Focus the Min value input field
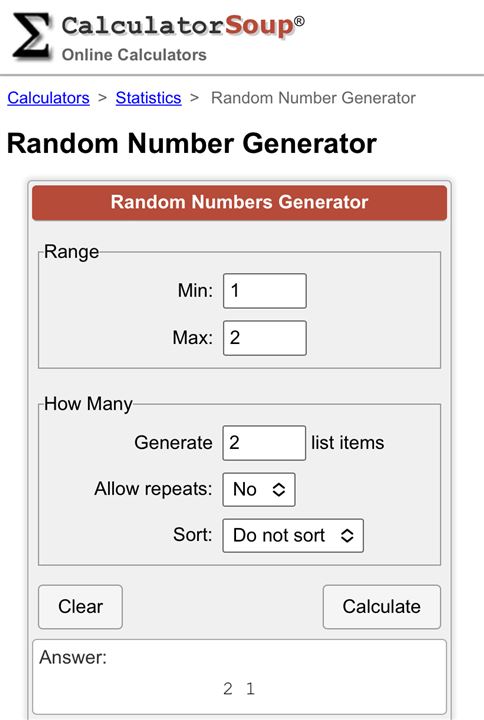Screen dimensions: 484x720 265,291
